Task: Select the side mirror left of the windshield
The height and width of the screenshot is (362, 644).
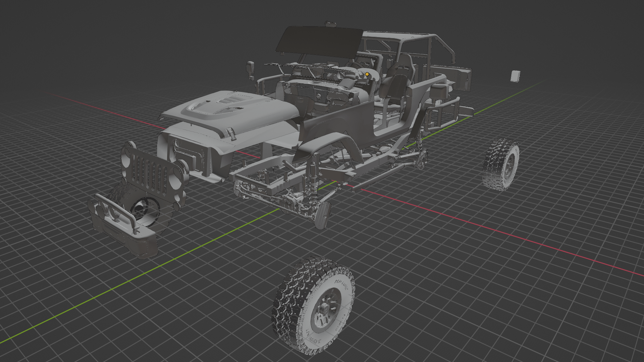Action: point(251,70)
